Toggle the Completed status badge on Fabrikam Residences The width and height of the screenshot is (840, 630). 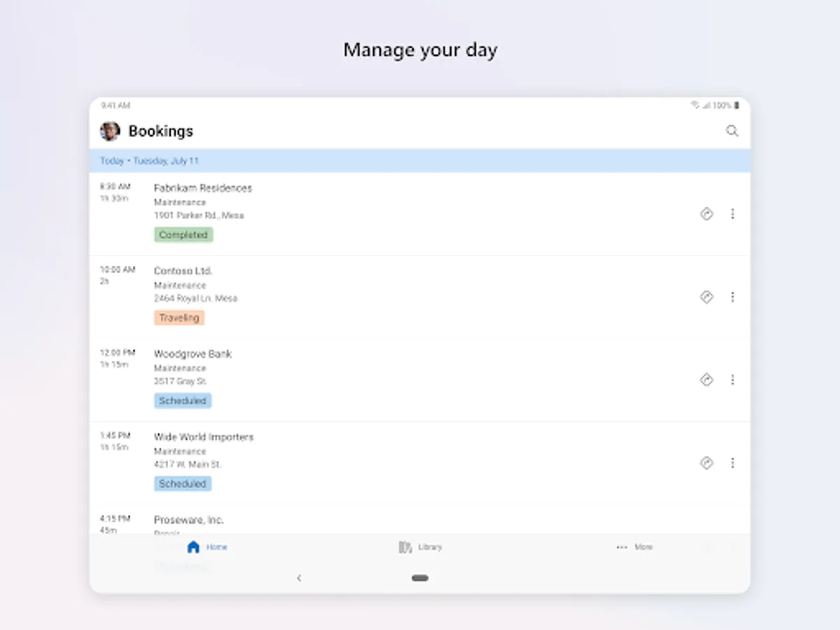[x=183, y=234]
